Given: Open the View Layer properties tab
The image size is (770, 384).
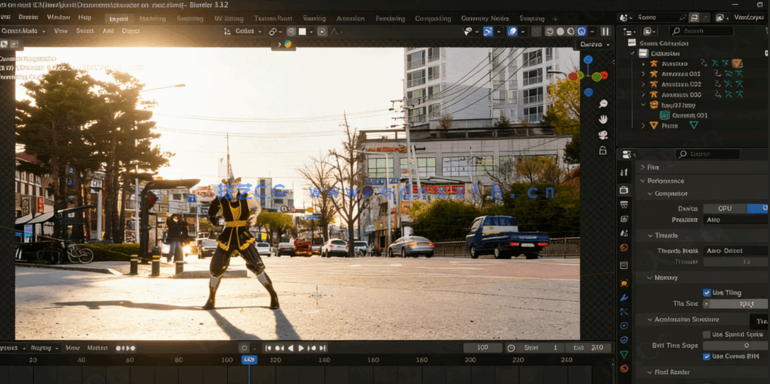Looking at the screenshot, I should (x=624, y=219).
